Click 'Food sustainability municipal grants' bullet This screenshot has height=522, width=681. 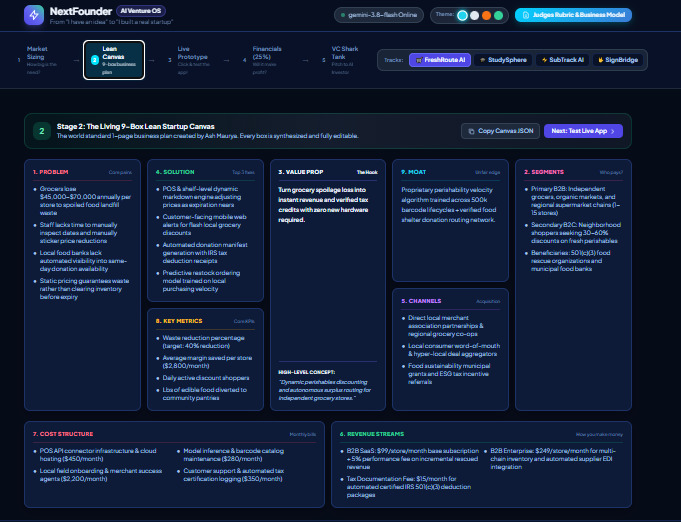[449, 374]
